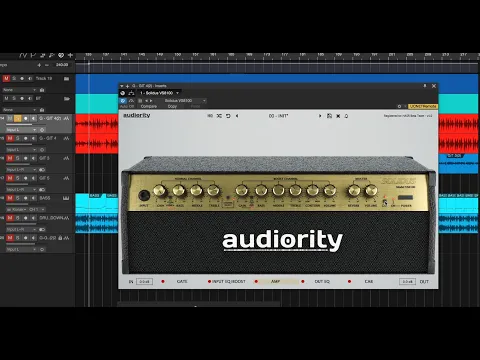The height and width of the screenshot is (360, 480).
Task: Collapse the insert window with the header down arrow
Action: (x=122, y=86)
